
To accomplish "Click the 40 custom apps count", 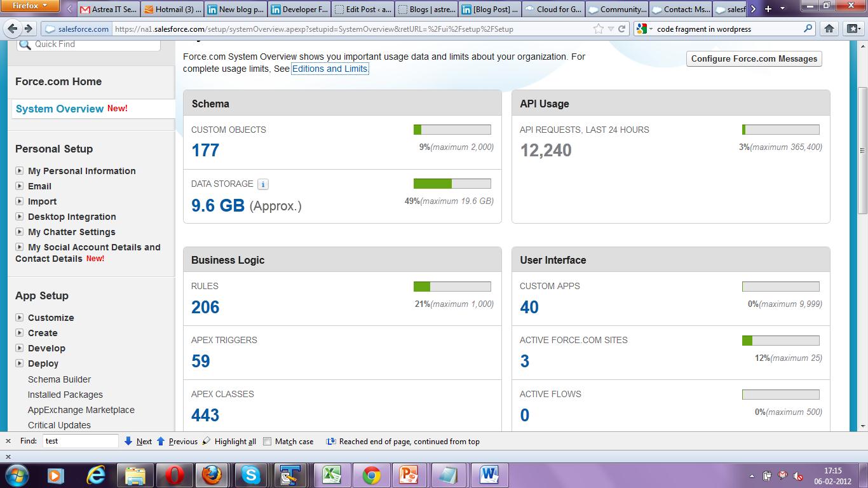I will point(529,308).
